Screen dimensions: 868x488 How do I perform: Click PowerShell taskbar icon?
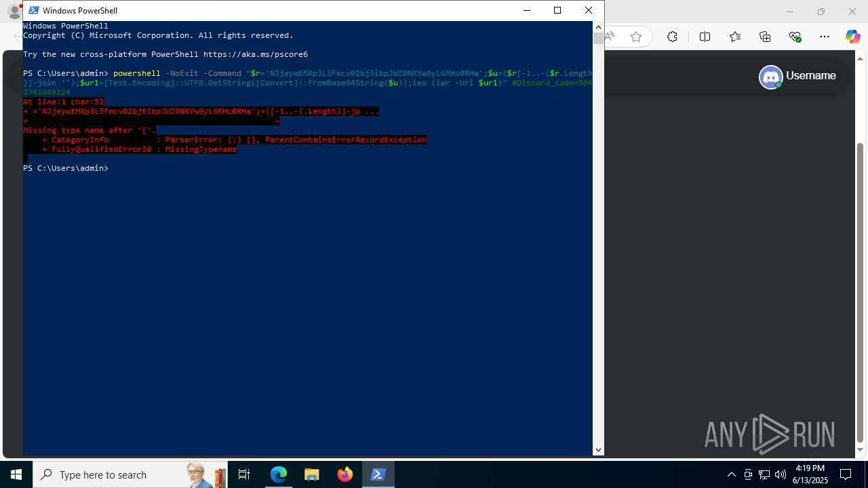point(378,474)
